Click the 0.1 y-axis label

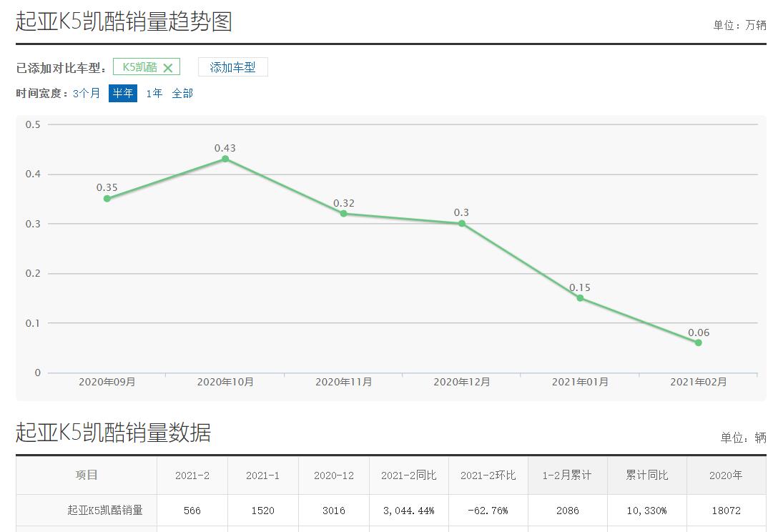click(33, 323)
